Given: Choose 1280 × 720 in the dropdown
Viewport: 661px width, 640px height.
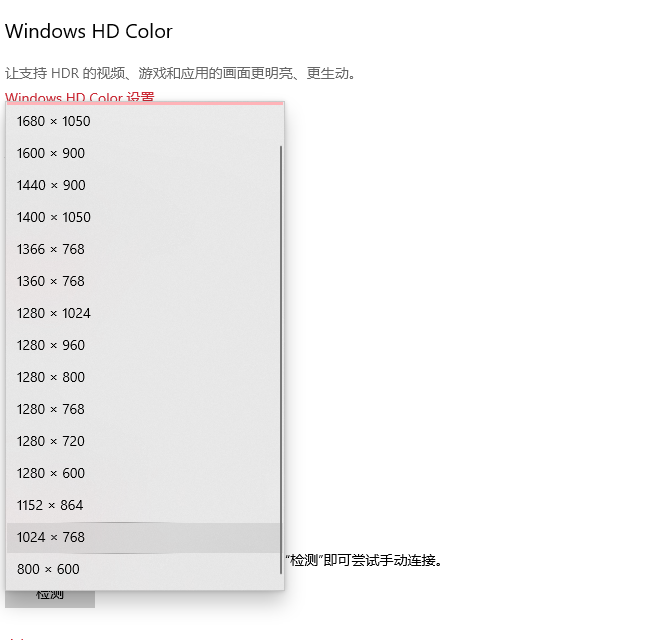Looking at the screenshot, I should click(x=143, y=442).
